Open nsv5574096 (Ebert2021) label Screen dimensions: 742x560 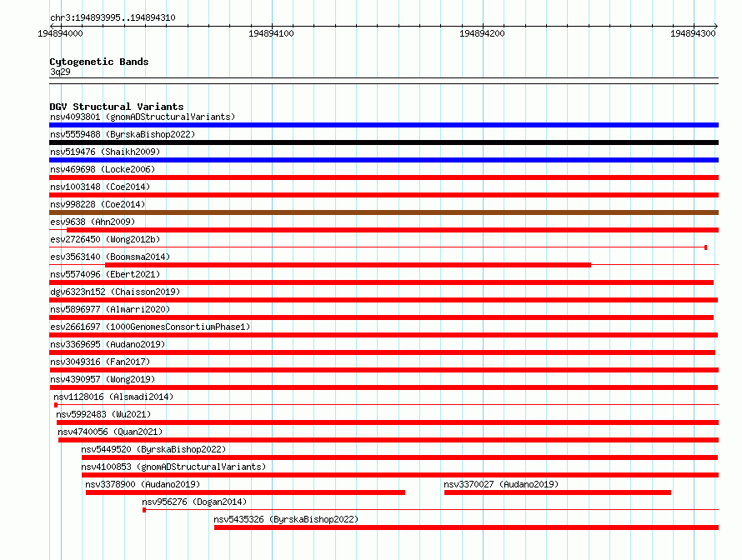tap(105, 274)
